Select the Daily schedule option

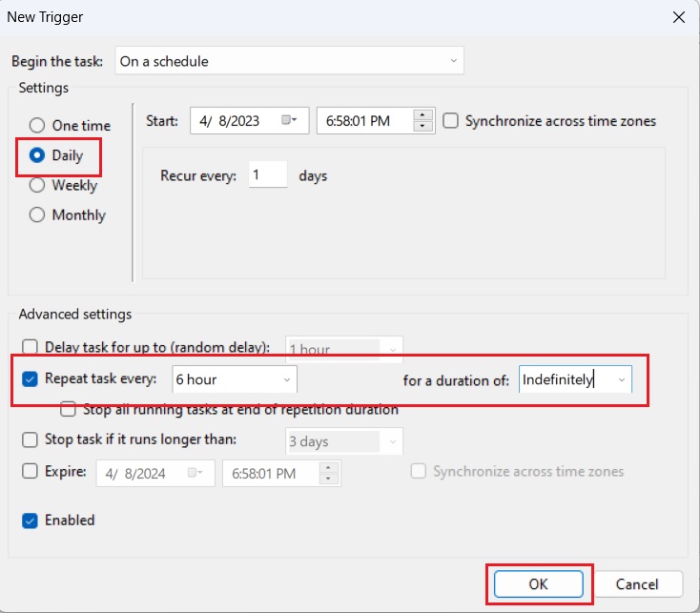[37, 155]
